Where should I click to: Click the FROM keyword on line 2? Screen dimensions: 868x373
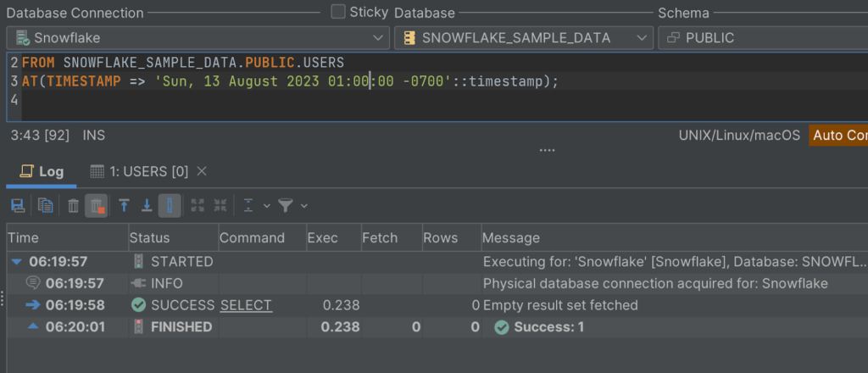click(x=38, y=62)
